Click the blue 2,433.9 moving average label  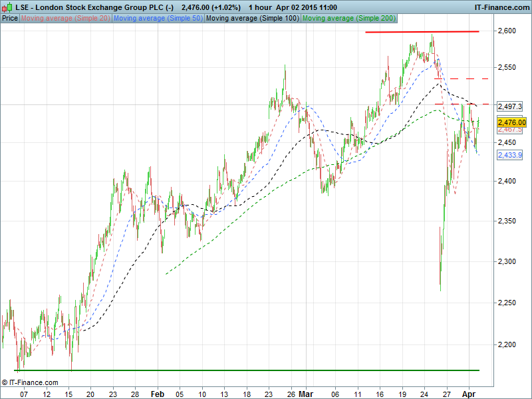(510, 155)
